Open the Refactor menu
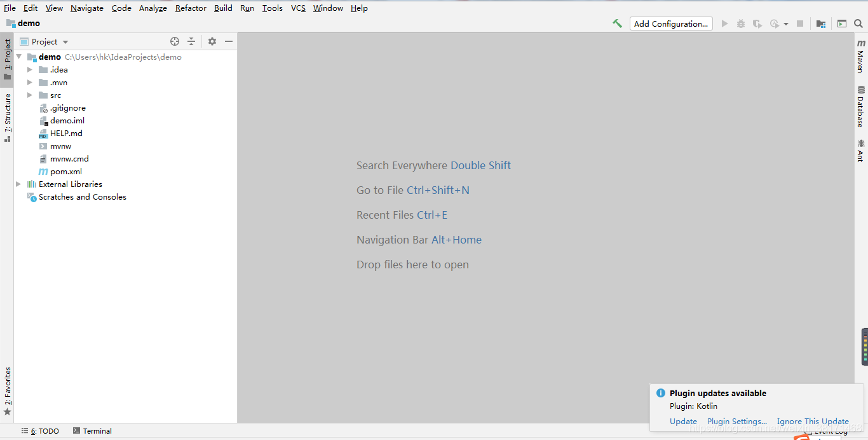 (191, 8)
